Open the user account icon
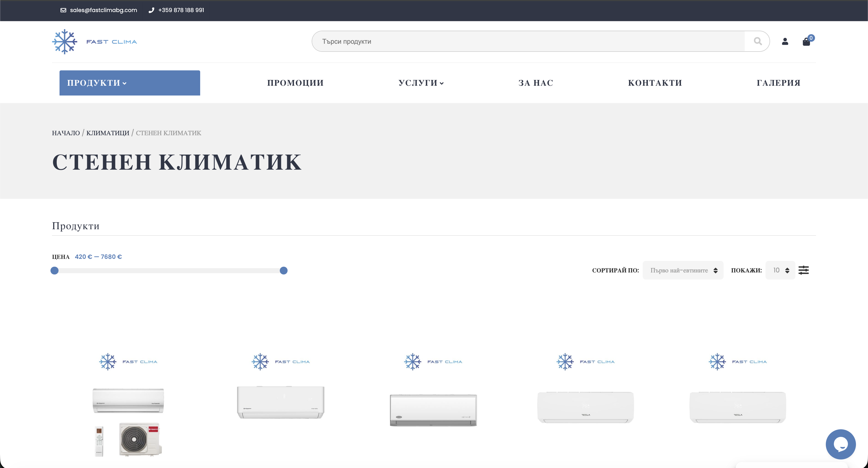This screenshot has width=868, height=468. (785, 41)
